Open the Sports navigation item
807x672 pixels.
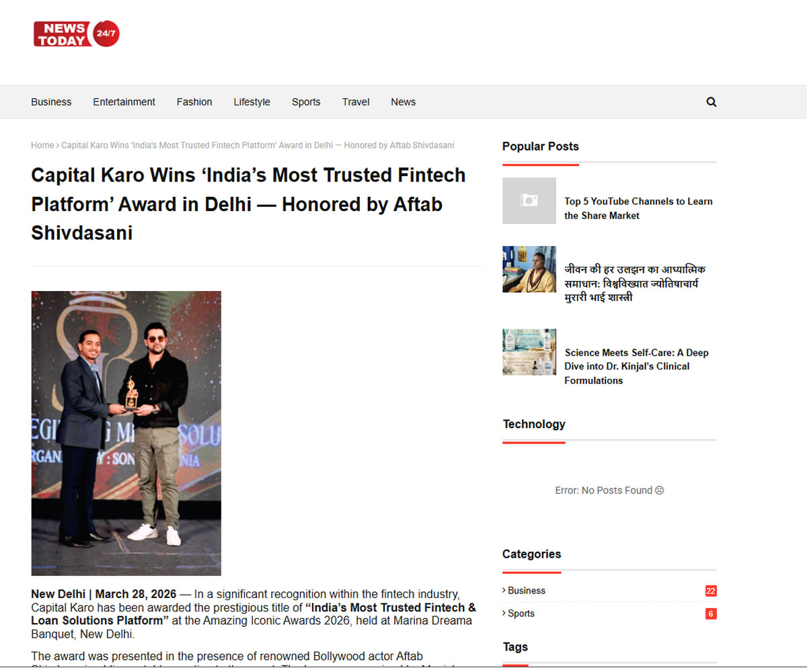[x=306, y=102]
